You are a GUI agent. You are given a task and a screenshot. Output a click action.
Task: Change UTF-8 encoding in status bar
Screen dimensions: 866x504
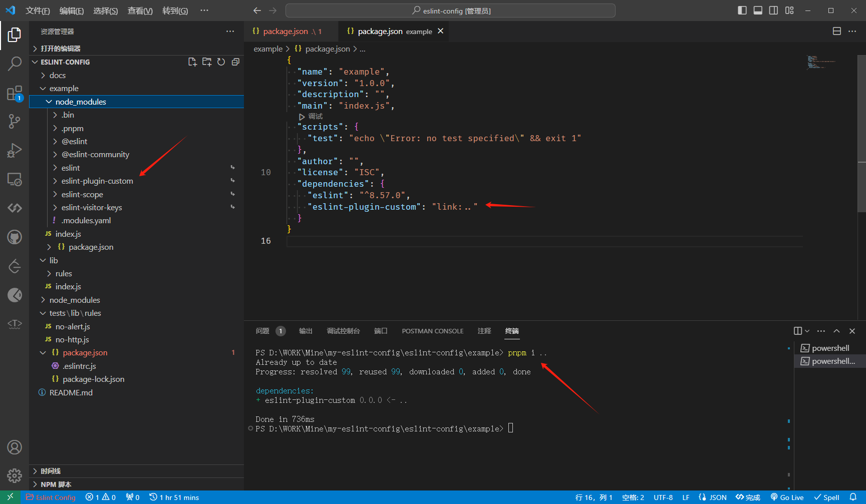[663, 497]
